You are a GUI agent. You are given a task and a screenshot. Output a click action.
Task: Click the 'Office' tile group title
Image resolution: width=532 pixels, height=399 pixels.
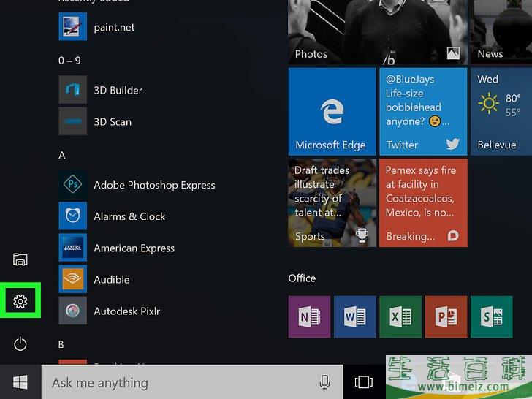coord(302,278)
